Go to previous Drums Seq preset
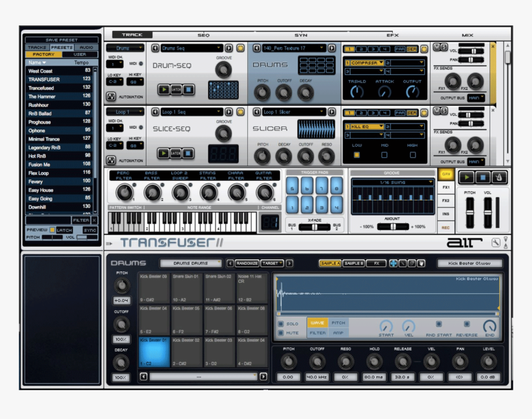The image size is (532, 419). click(155, 48)
